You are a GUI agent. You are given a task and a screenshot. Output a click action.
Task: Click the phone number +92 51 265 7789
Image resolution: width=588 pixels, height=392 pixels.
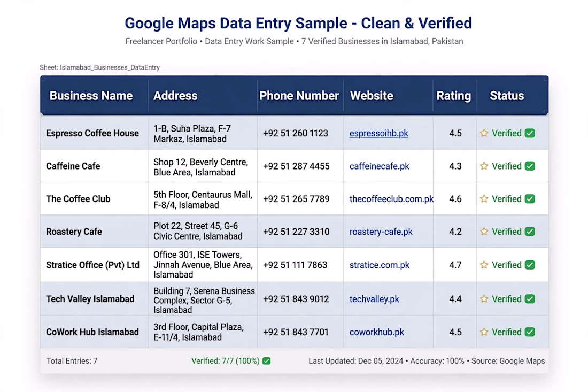pyautogui.click(x=296, y=199)
